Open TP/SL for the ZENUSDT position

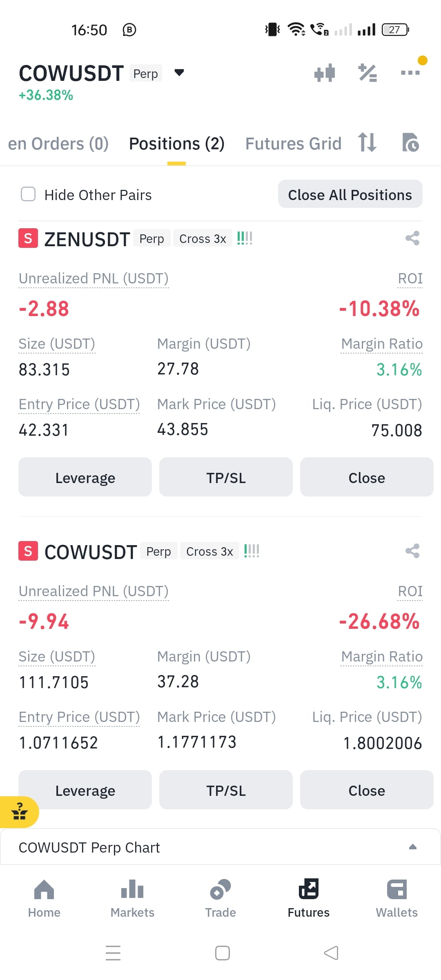point(226,477)
